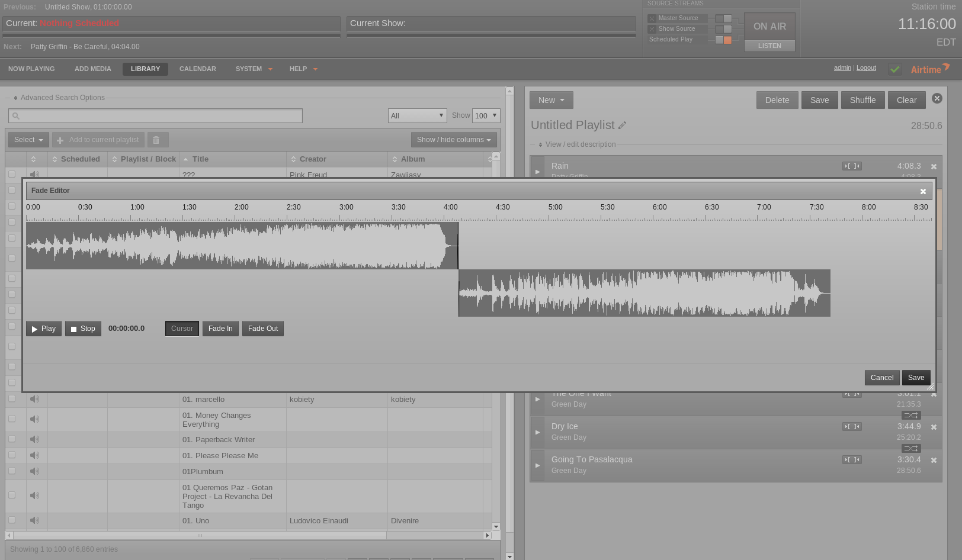Save changes in the Fade Editor
This screenshot has height=560, width=962.
pos(916,378)
